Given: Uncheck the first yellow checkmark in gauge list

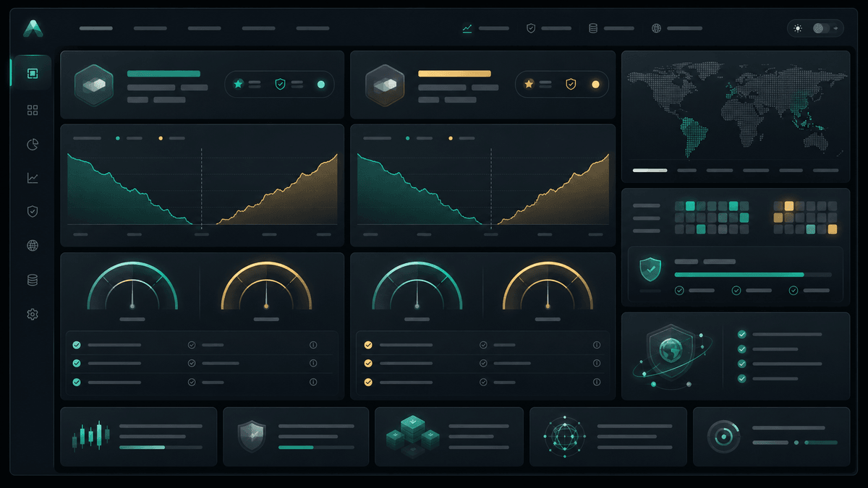Looking at the screenshot, I should (368, 346).
